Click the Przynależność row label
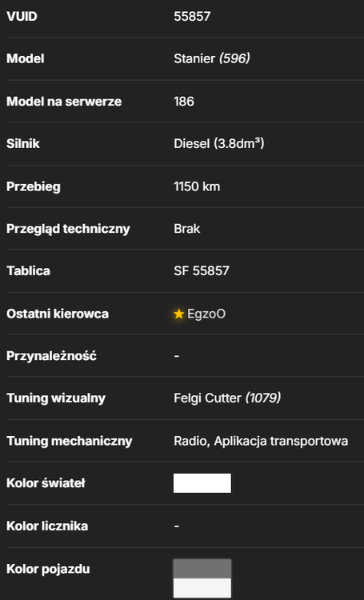The height and width of the screenshot is (600, 364). tap(51, 356)
